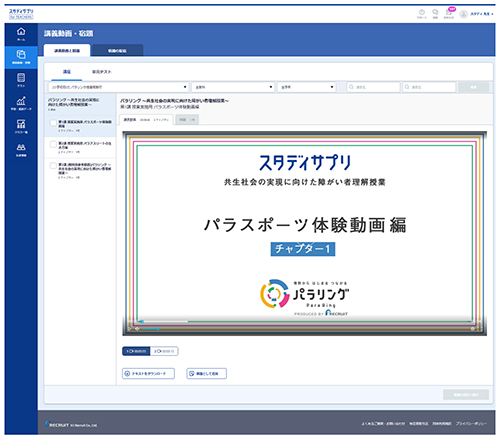Click the second search input field
The image size is (500, 437).
(x=429, y=87)
